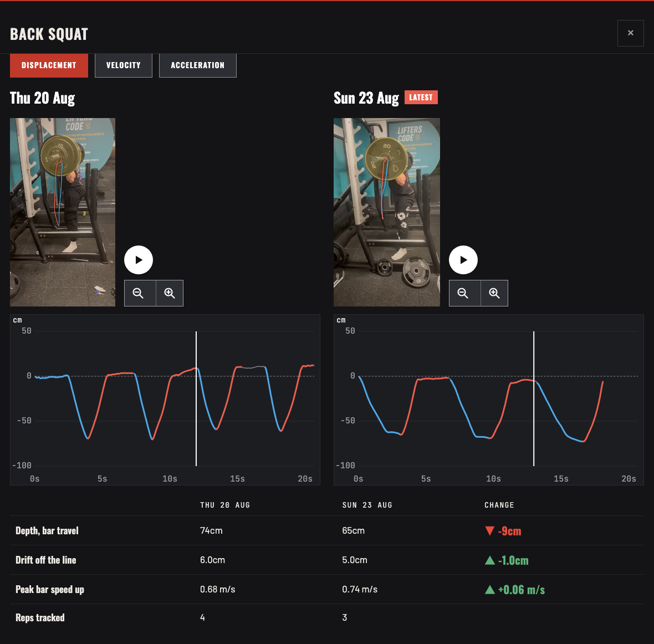Click the 'Depth, bar travel' row label
This screenshot has width=654, height=644.
click(47, 530)
